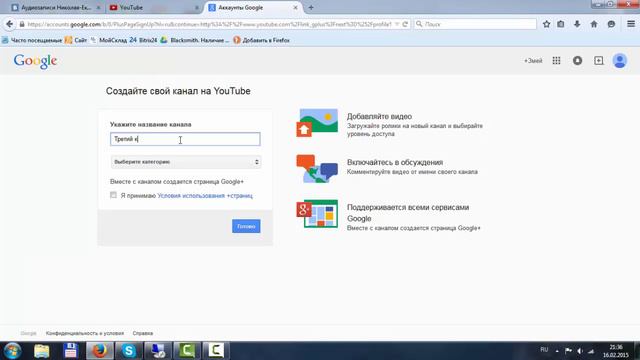Open the category dropdown (Выберите категорию)
Screen dimensions: 640x360
coord(185,162)
